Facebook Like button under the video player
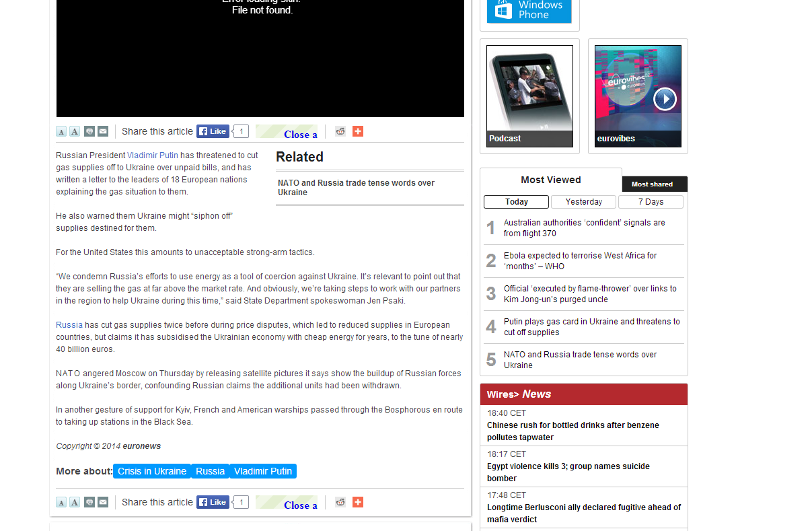 click(213, 131)
